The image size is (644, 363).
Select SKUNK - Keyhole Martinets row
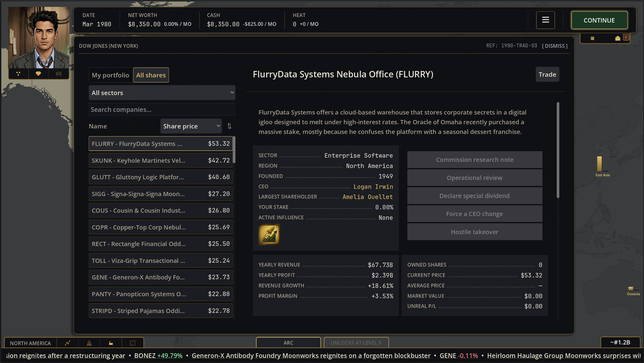[x=161, y=160]
